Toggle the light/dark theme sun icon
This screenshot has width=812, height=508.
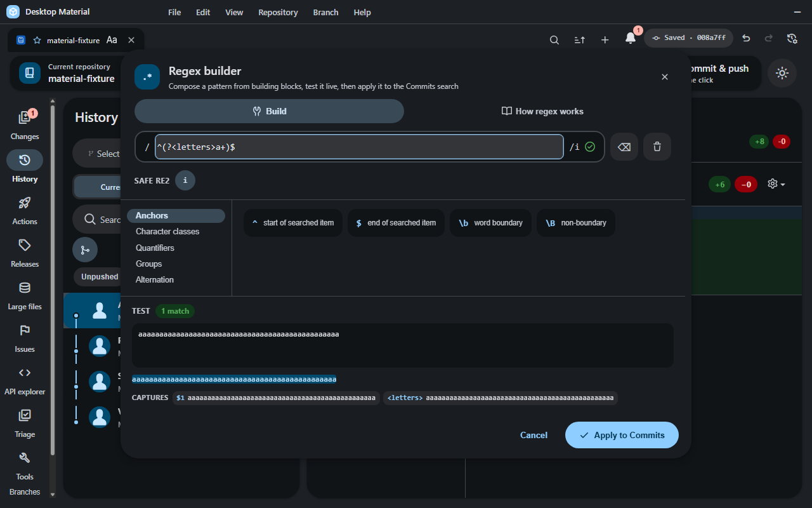coord(782,73)
